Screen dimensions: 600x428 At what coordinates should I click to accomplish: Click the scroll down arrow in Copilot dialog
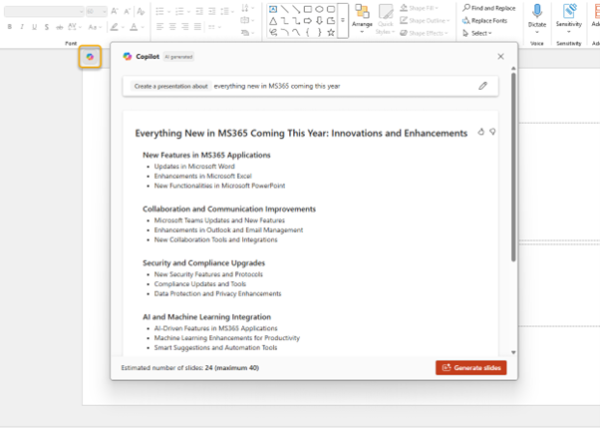(x=513, y=353)
